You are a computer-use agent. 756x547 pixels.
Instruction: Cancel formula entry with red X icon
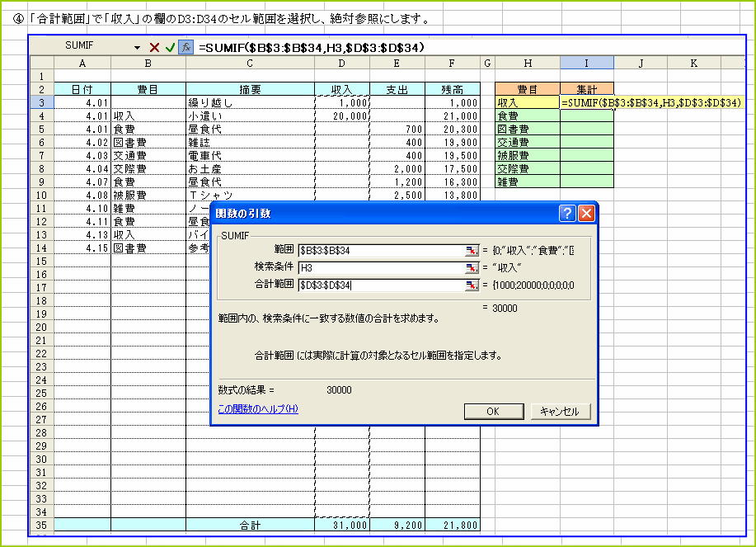[x=154, y=47]
